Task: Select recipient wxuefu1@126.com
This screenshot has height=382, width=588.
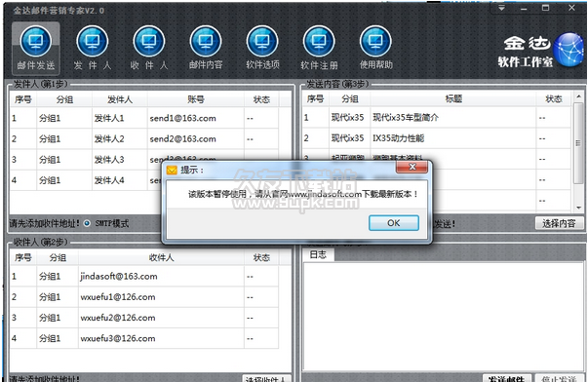Action: point(144,297)
